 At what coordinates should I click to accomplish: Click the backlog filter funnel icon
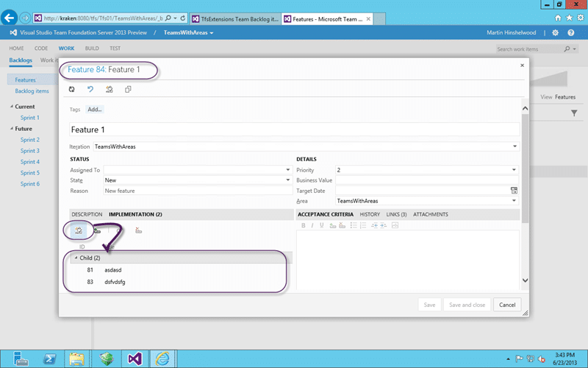pos(574,113)
